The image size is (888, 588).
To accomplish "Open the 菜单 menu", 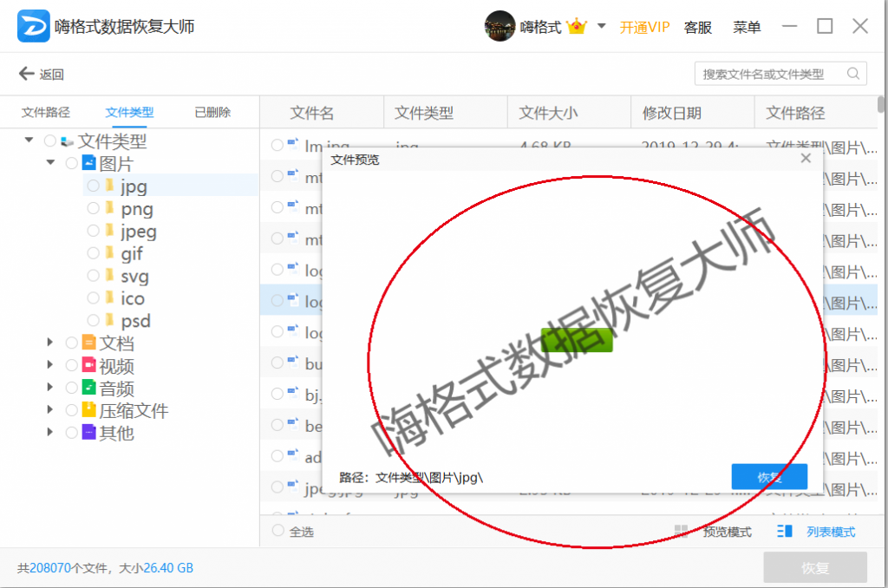I will click(x=747, y=27).
